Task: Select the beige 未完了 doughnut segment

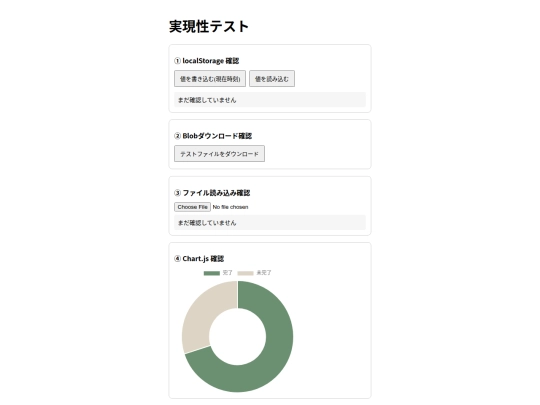Action: click(x=203, y=313)
